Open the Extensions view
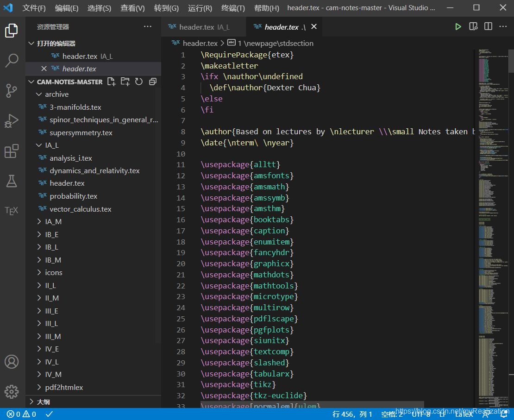 click(x=12, y=151)
